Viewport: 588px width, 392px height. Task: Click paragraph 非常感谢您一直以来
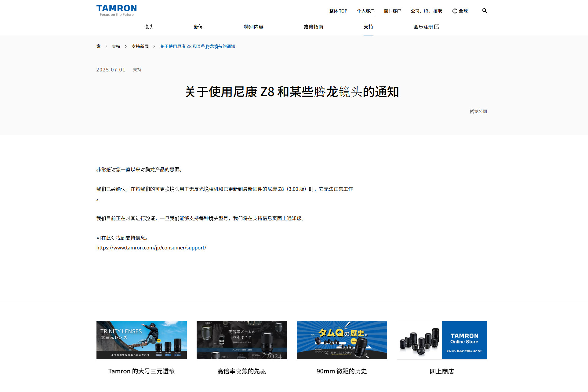pyautogui.click(x=140, y=169)
